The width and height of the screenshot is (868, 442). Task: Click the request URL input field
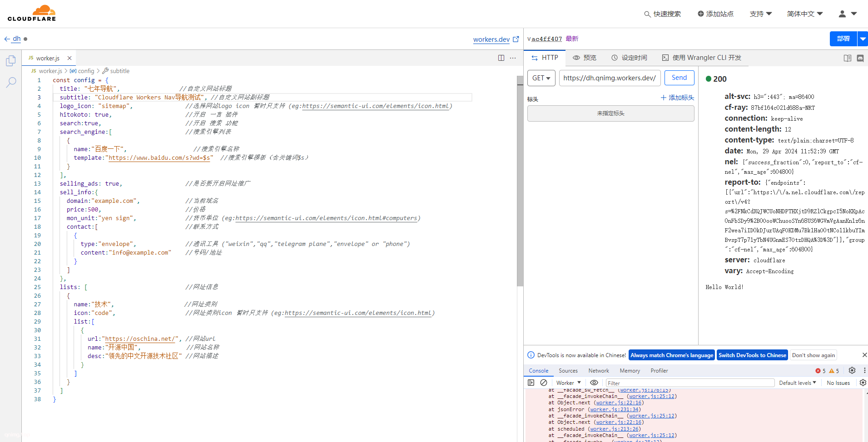(x=610, y=78)
